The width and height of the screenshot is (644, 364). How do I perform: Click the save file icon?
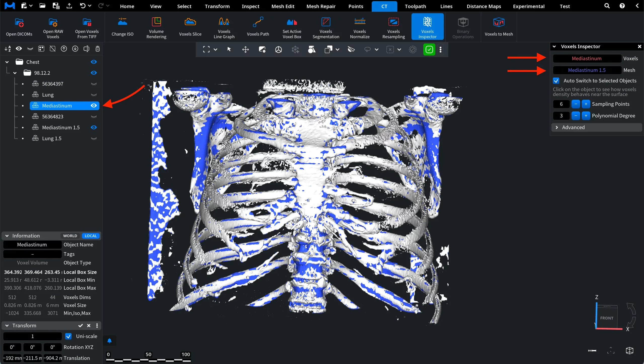(x=56, y=6)
